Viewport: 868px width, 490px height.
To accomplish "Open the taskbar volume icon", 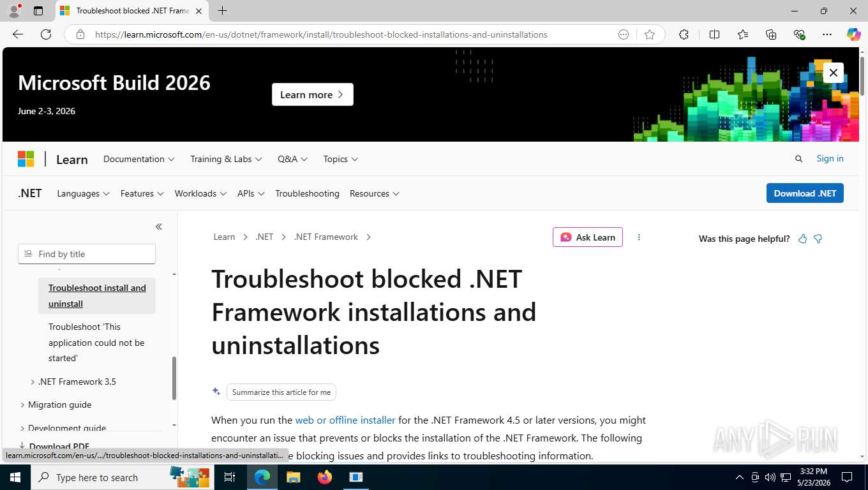I will pyautogui.click(x=770, y=477).
